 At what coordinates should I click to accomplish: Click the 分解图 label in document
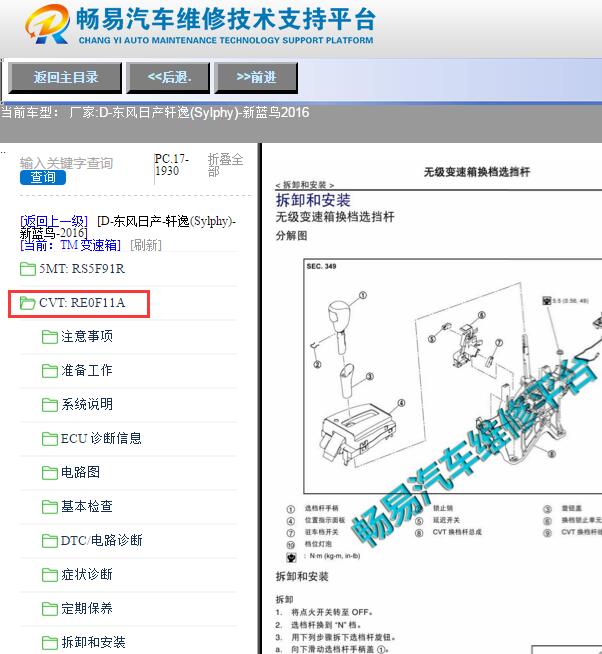tap(291, 236)
